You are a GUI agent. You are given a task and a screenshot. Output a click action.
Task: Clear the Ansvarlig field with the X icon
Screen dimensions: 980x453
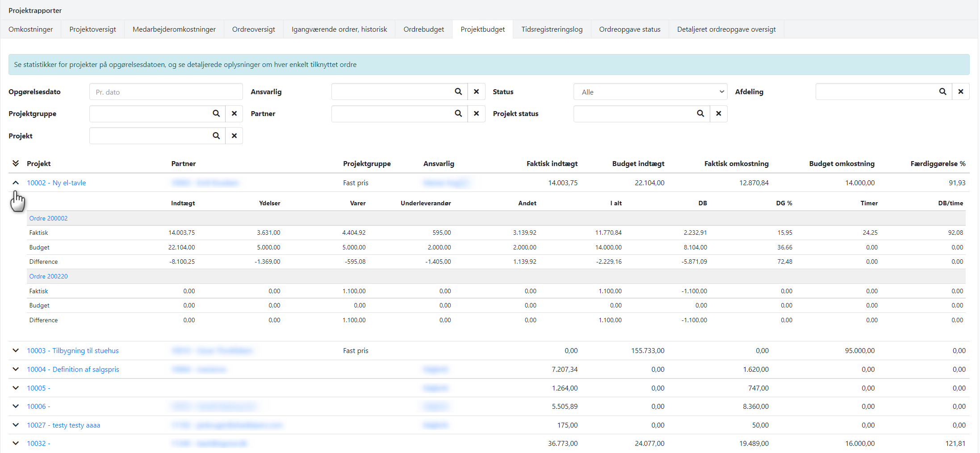tap(476, 91)
